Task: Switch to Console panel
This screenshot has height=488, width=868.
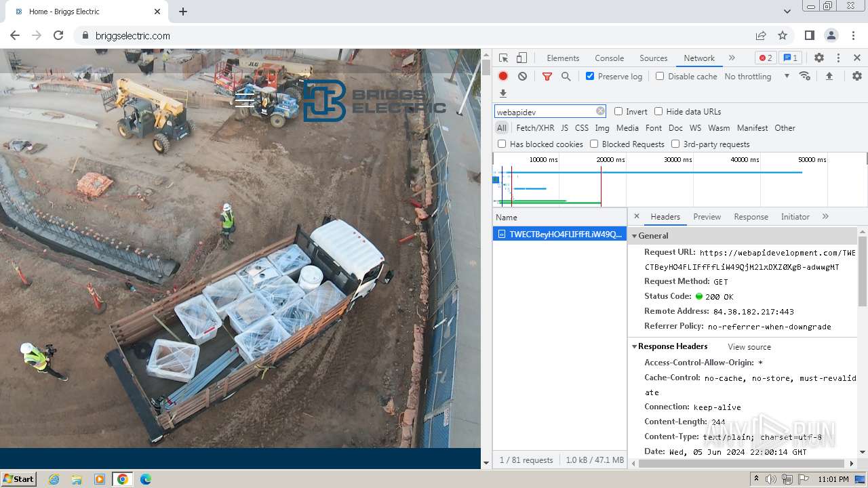Action: click(x=609, y=58)
